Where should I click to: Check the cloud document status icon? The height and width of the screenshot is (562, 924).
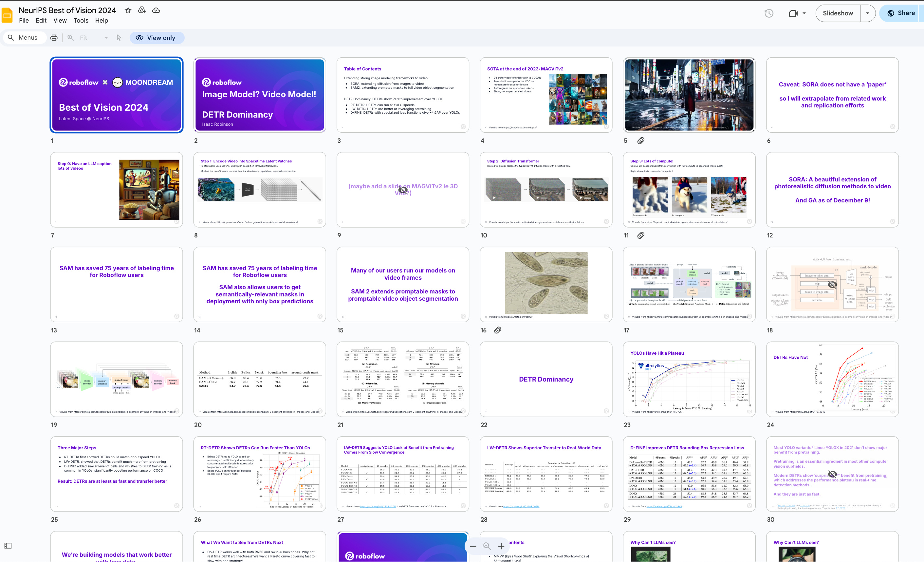point(156,10)
